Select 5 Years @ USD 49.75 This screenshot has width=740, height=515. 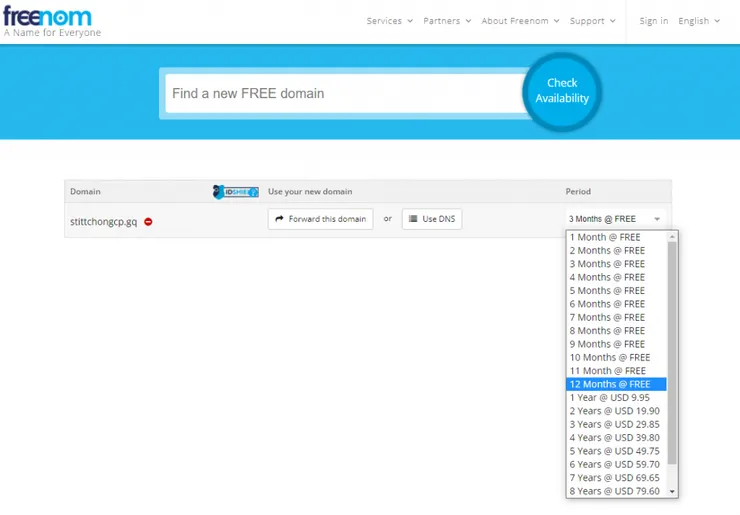click(616, 451)
